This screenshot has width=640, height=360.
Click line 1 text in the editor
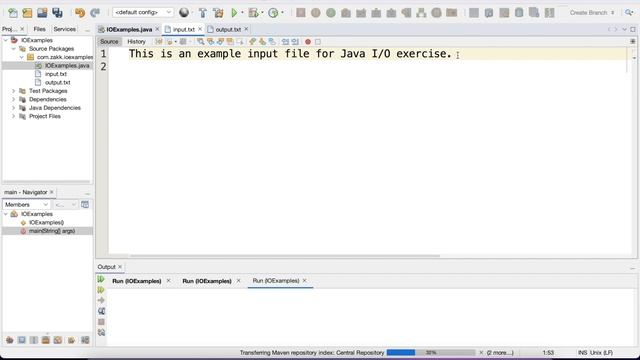(x=290, y=53)
